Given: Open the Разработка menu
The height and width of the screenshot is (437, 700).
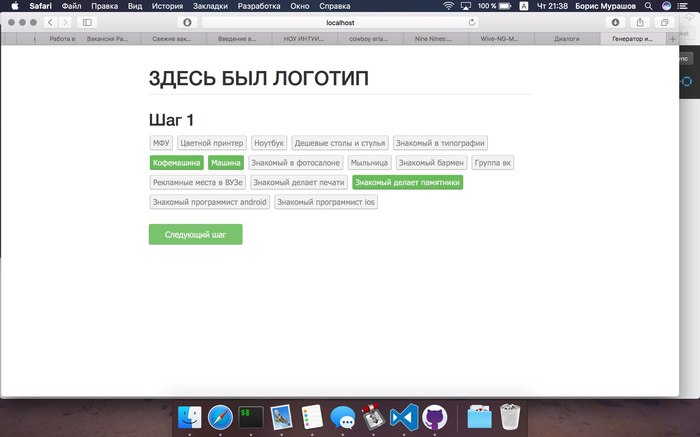Looking at the screenshot, I should point(259,6).
